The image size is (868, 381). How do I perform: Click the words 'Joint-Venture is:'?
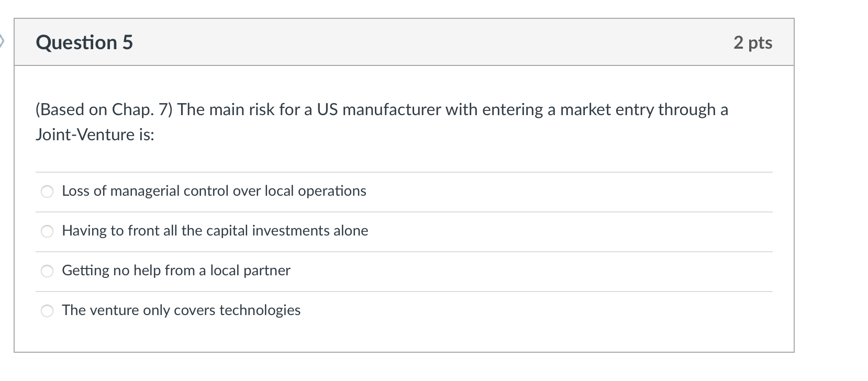coord(94,135)
